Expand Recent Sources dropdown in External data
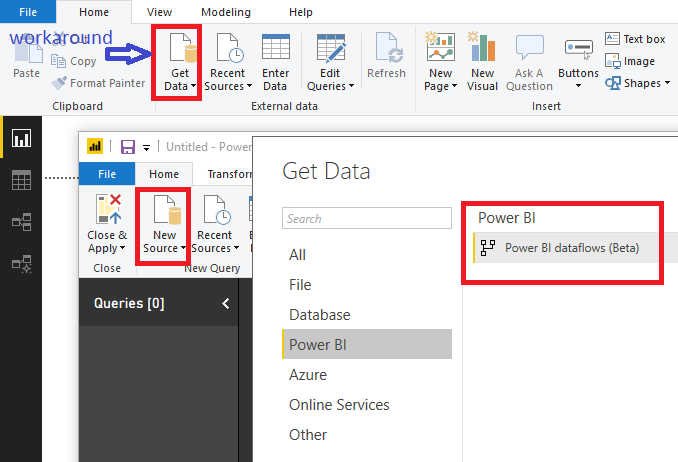 click(x=249, y=86)
